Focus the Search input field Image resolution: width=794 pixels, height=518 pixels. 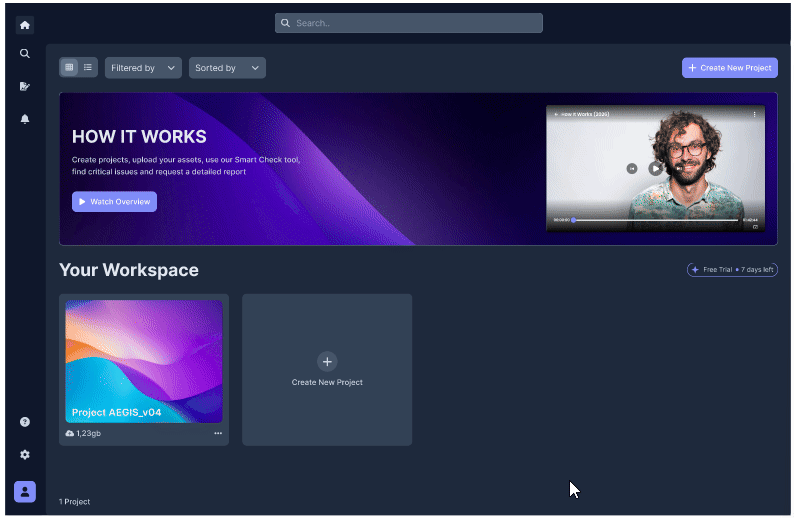point(409,23)
